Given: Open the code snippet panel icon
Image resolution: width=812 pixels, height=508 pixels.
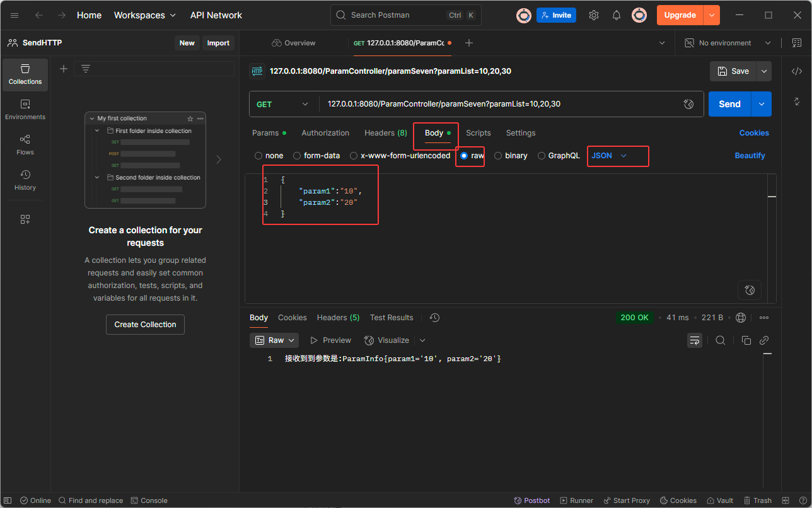Looking at the screenshot, I should [x=797, y=71].
